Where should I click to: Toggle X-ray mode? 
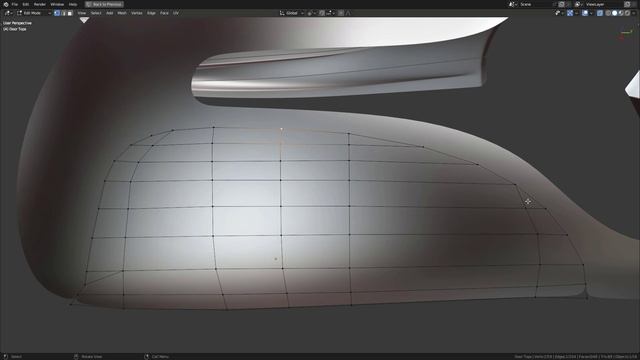(600, 13)
